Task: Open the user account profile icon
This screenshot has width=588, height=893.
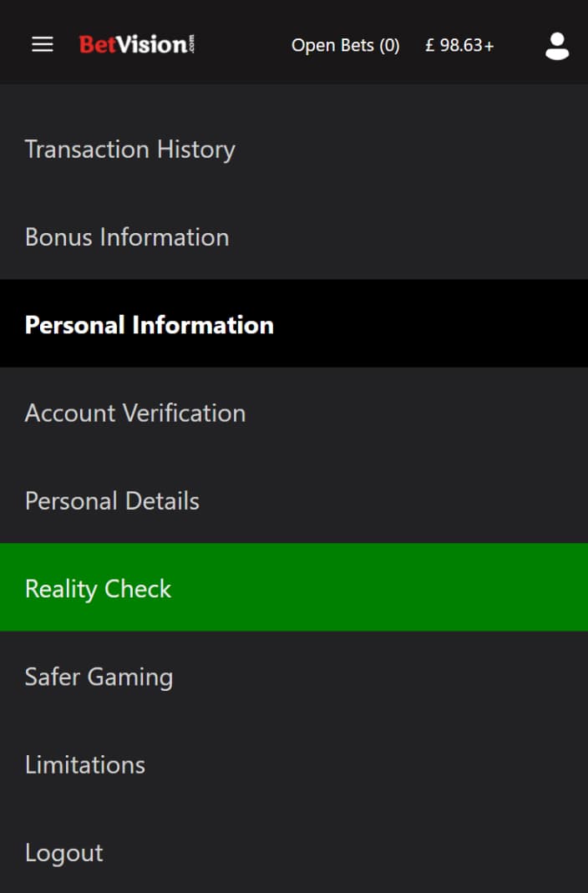Action: click(557, 46)
